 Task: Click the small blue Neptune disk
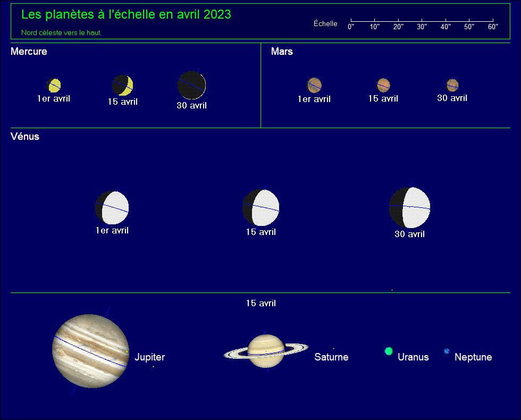coord(447,351)
